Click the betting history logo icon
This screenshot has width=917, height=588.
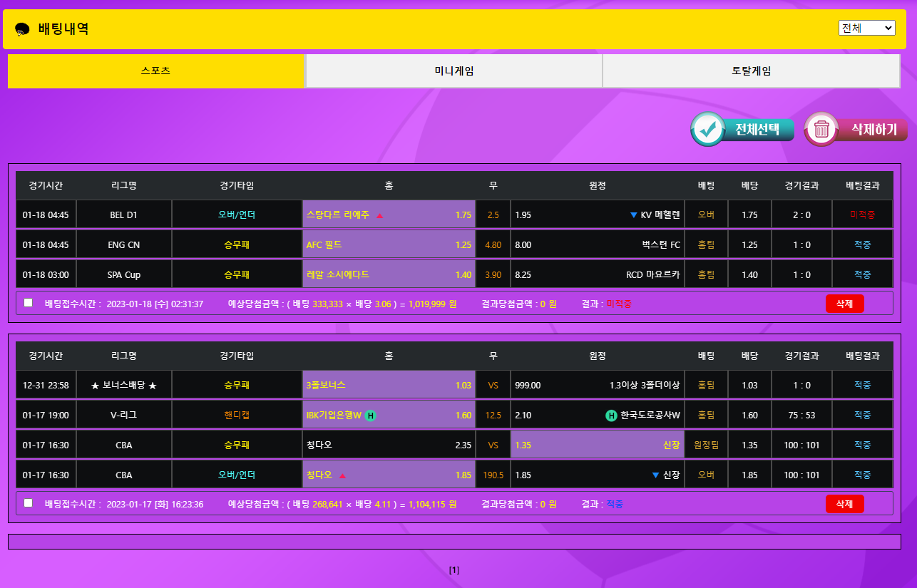pyautogui.click(x=22, y=29)
